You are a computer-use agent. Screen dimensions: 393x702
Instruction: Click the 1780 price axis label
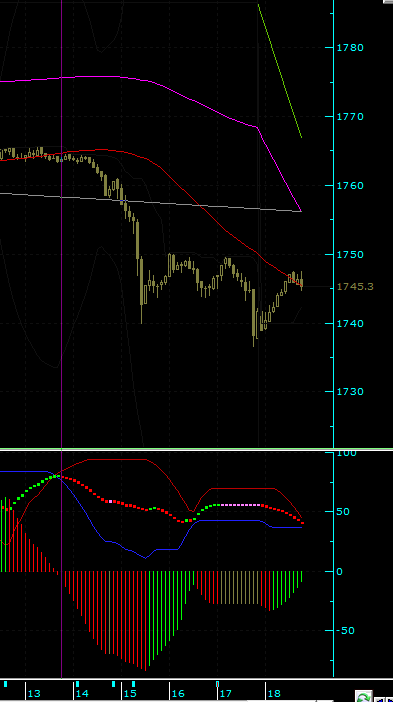click(x=350, y=47)
